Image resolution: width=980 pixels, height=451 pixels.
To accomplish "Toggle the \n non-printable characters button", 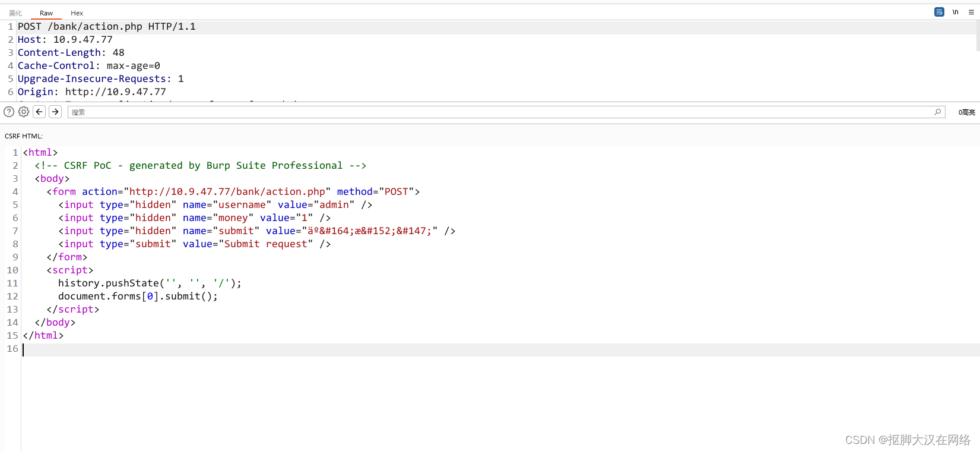I will (x=955, y=12).
